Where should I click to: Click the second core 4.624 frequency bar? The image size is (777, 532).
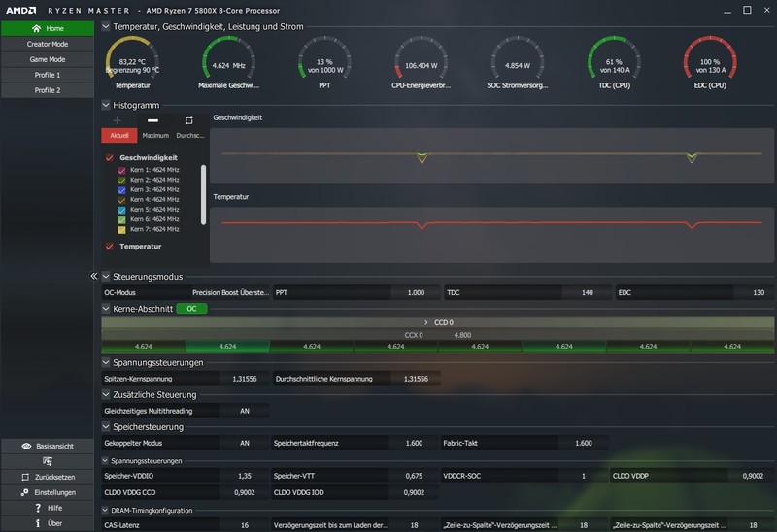point(227,347)
